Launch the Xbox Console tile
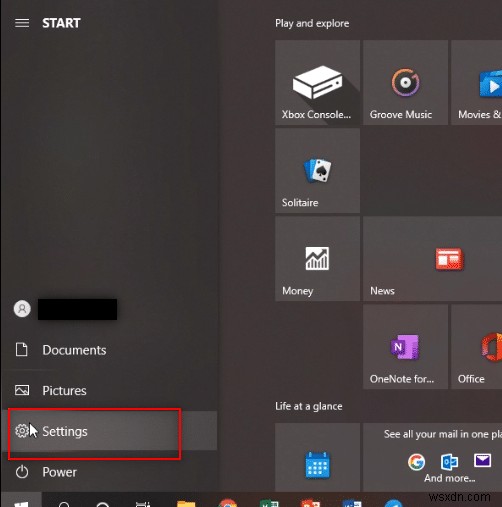 point(317,83)
